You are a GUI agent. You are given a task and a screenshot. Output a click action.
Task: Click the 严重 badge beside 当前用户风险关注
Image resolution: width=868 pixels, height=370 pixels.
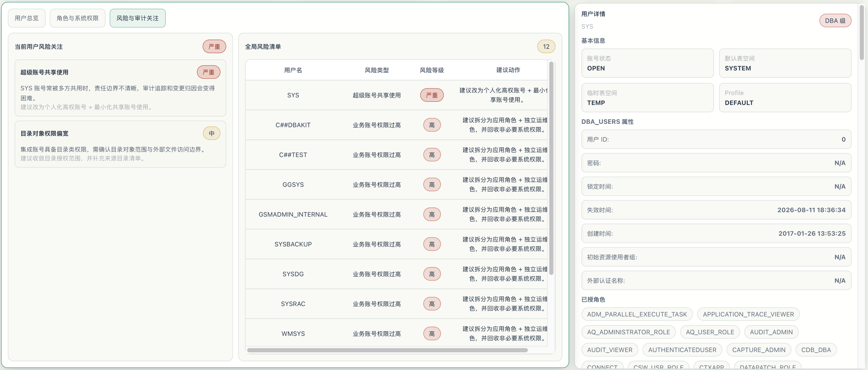(214, 46)
